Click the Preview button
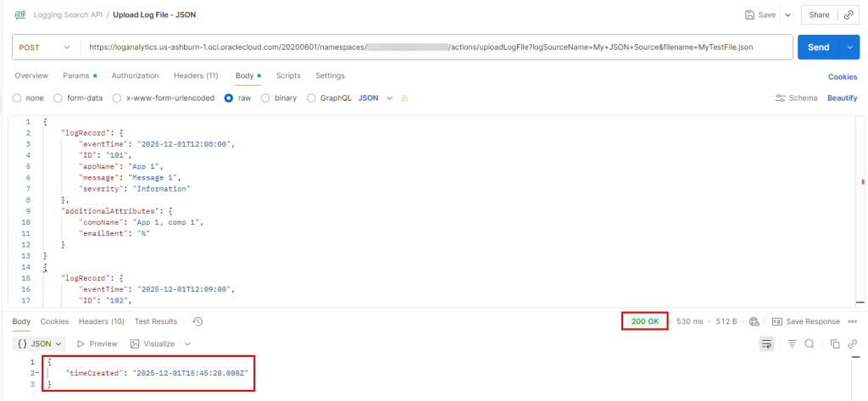 97,344
